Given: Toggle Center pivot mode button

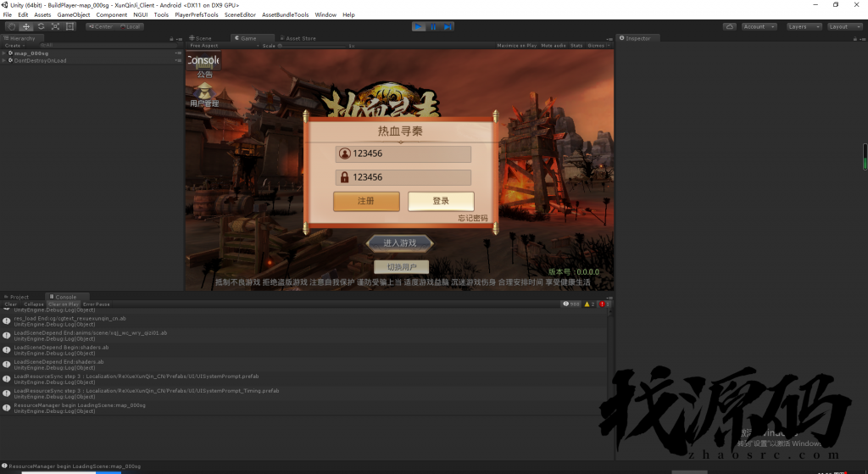Looking at the screenshot, I should click(101, 26).
